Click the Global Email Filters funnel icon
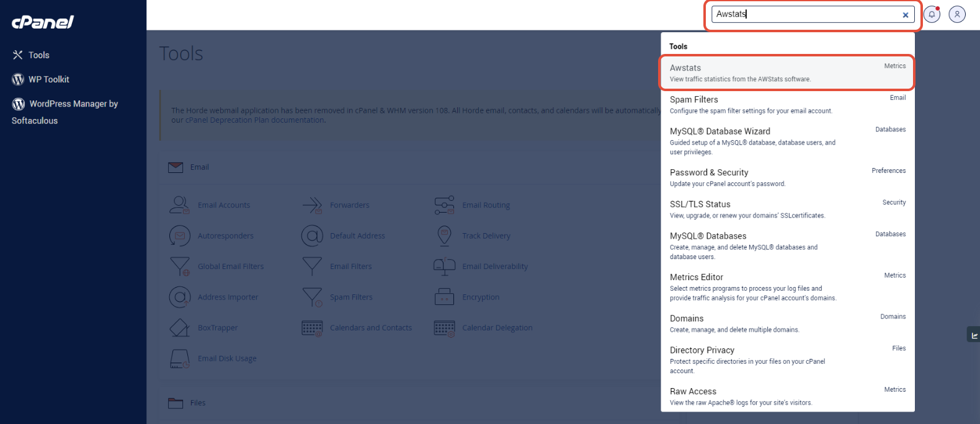Screen dimensions: 980x424 tap(179, 267)
